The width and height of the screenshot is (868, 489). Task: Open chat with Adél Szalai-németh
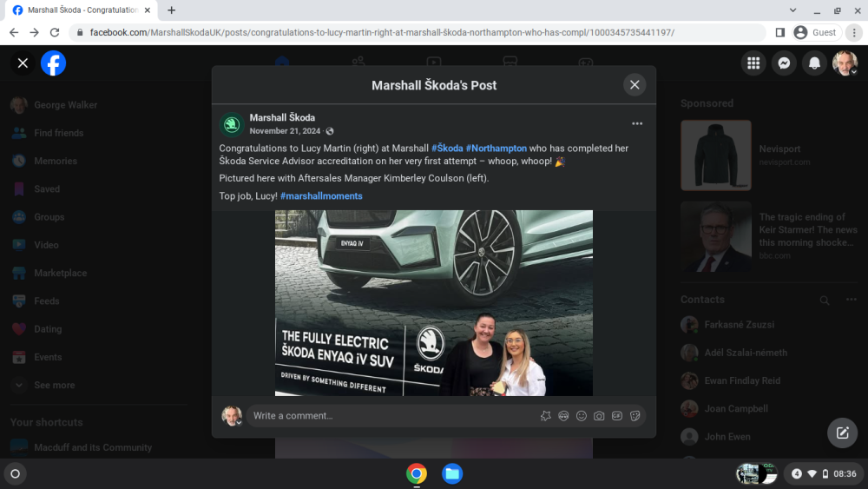(769, 353)
